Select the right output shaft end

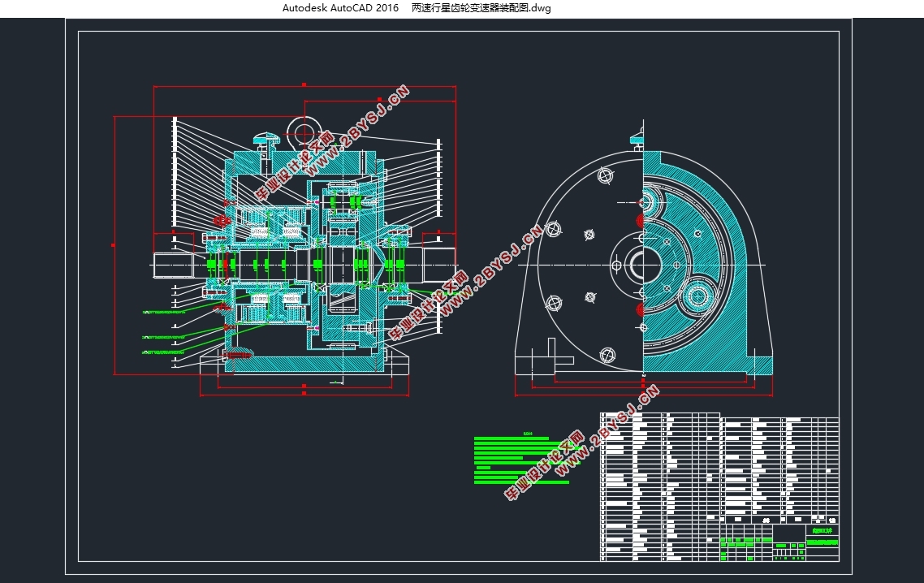[439, 264]
